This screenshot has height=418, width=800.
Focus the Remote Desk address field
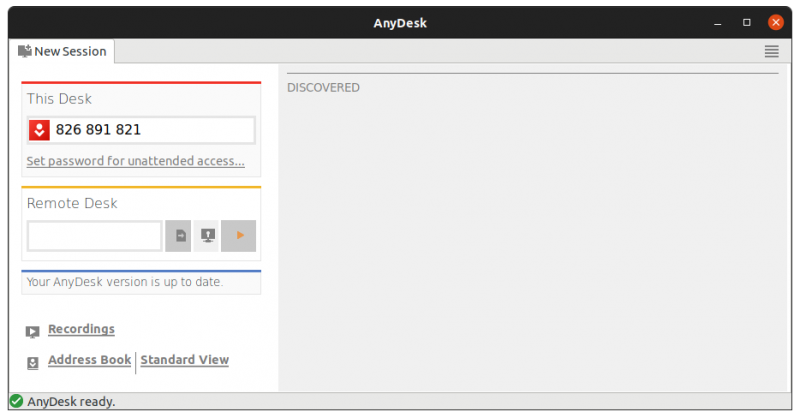tap(95, 236)
